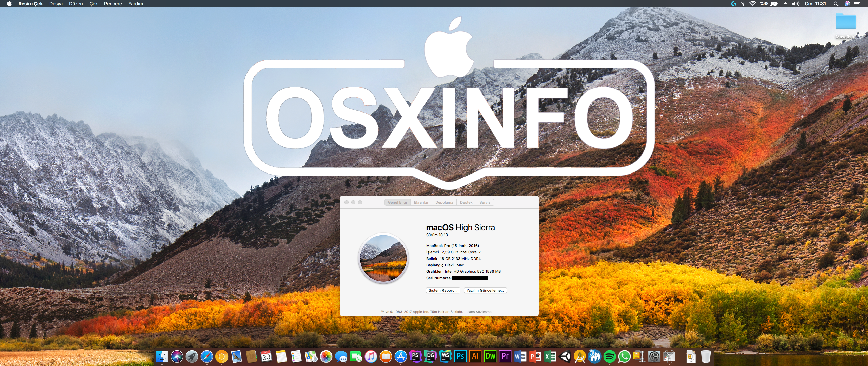868x366 pixels.
Task: Launch Adobe Illustrator in the dock
Action: point(475,357)
